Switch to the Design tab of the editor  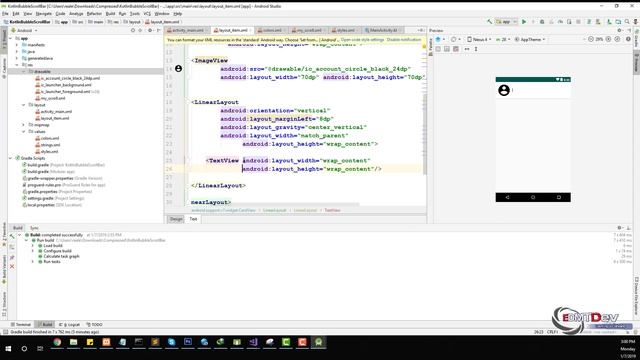click(x=176, y=219)
